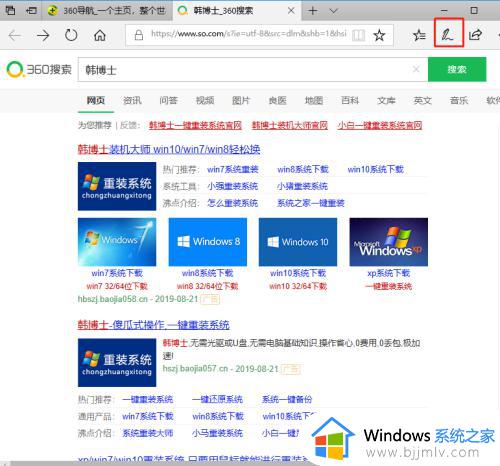Image resolution: width=500 pixels, height=466 pixels.
Task: Click the 360搜索 logo
Action: (x=39, y=69)
